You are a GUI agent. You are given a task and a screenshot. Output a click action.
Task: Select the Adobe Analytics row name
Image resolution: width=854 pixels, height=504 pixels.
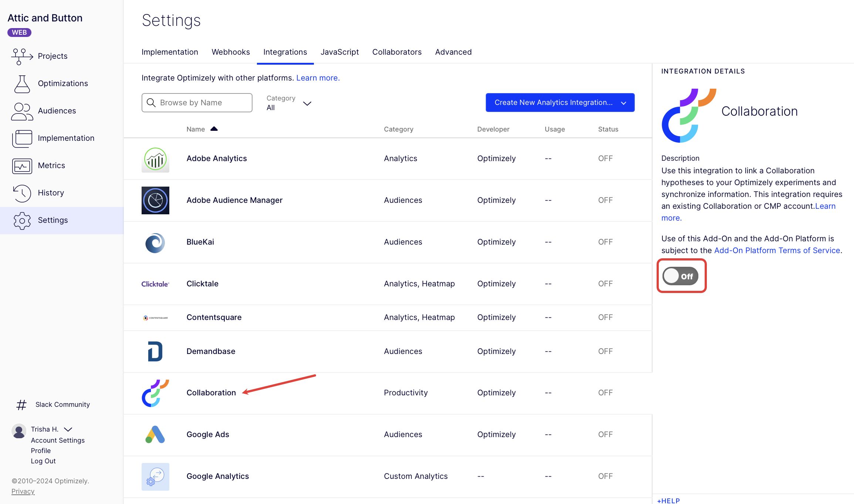(x=217, y=159)
